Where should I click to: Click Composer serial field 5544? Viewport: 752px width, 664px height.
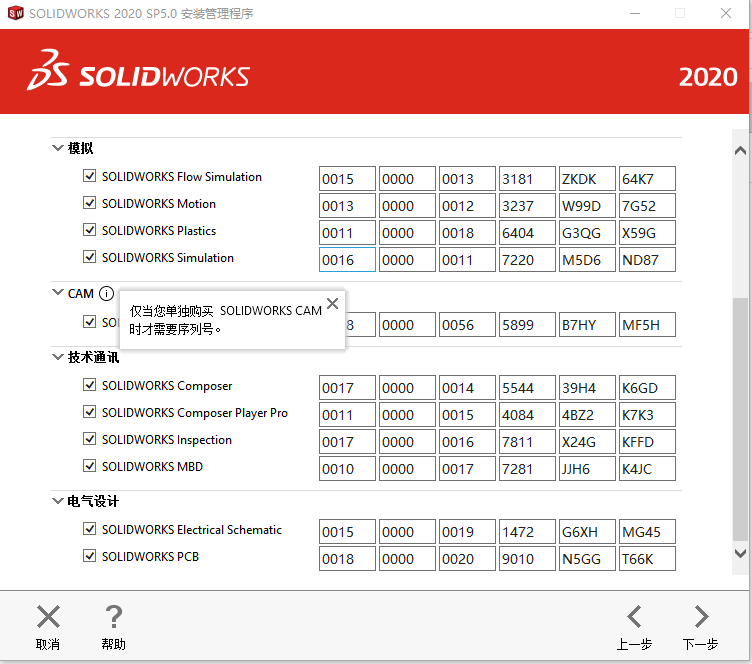point(528,387)
